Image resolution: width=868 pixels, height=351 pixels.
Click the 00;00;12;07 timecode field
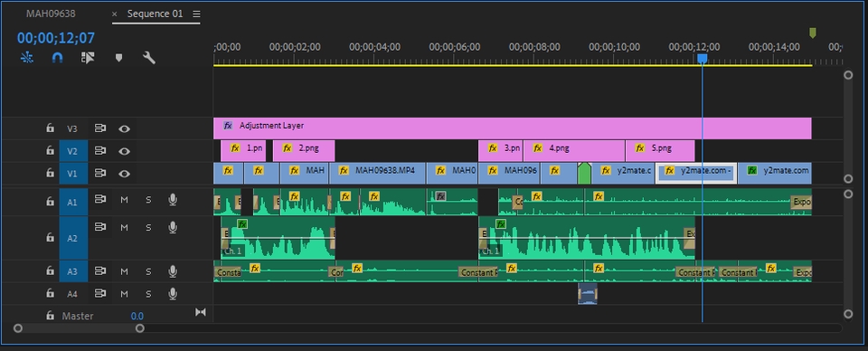click(56, 38)
